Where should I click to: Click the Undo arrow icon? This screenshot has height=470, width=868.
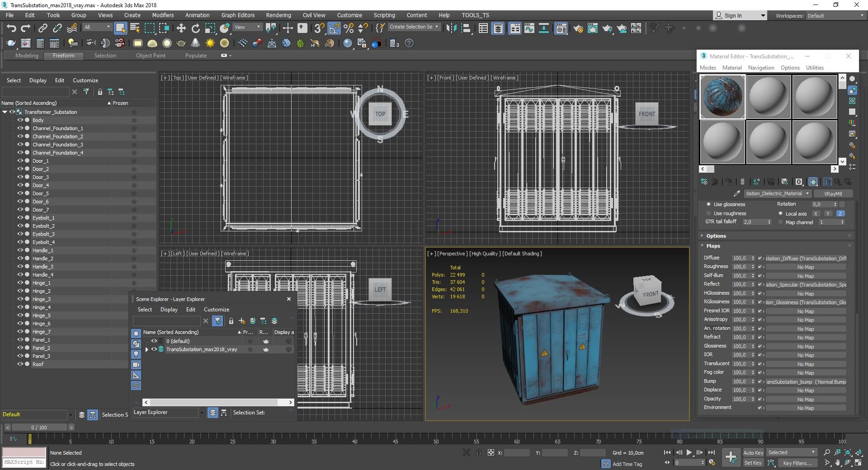(x=11, y=28)
